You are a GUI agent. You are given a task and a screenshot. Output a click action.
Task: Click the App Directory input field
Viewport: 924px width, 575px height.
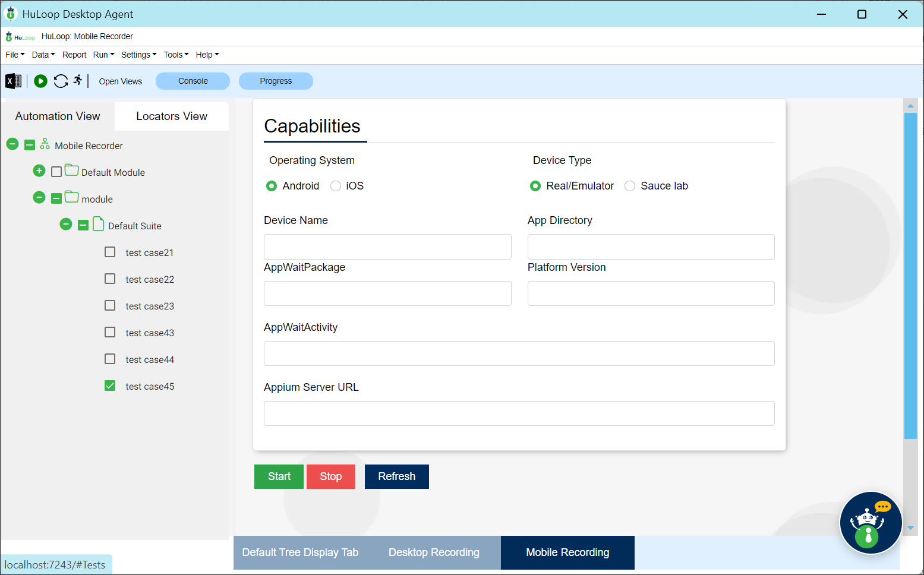pos(651,247)
